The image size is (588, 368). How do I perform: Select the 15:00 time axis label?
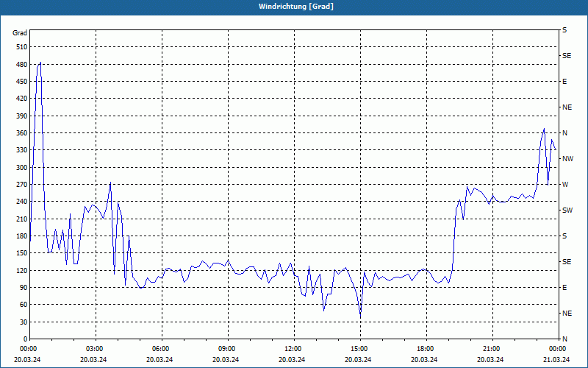[x=358, y=349]
